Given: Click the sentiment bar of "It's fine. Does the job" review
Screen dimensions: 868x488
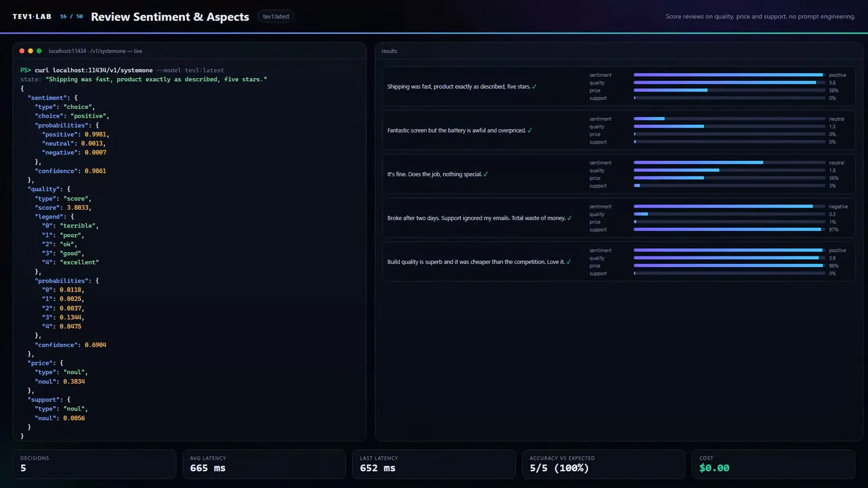Looking at the screenshot, I should [729, 163].
